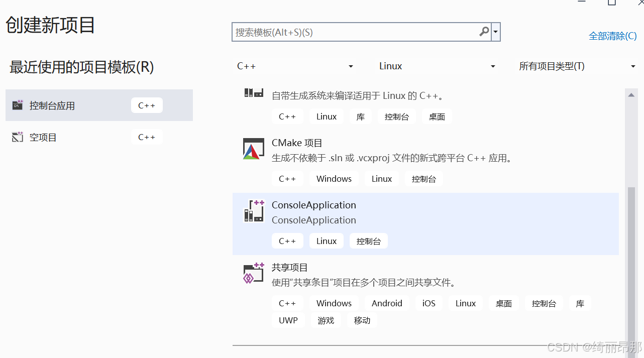Click the C++ tag beside 控制台应用
This screenshot has width=644, height=358.
click(x=147, y=105)
